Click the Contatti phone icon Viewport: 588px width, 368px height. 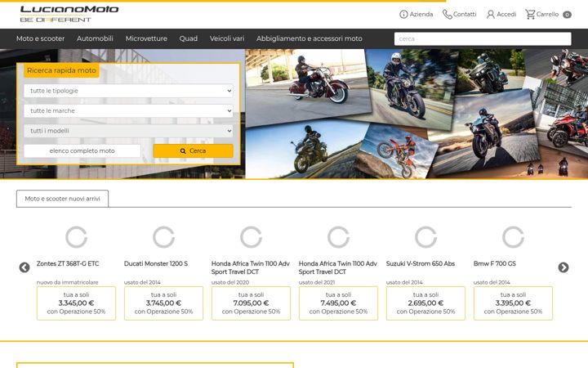coord(447,14)
